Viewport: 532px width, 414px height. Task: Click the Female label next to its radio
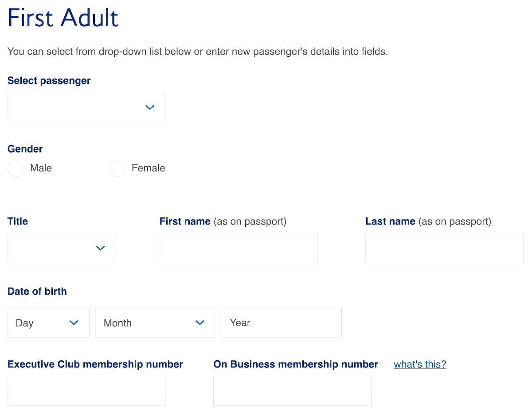tap(148, 169)
